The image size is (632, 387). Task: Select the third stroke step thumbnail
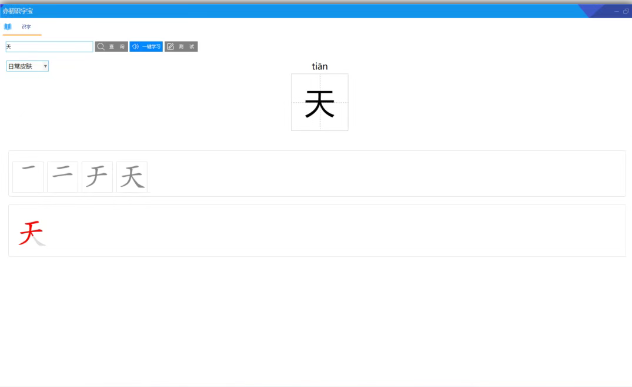(x=97, y=177)
